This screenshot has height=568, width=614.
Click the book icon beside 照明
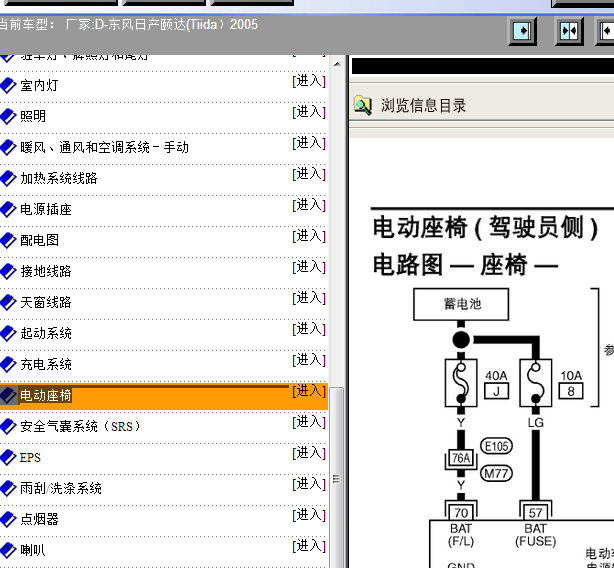(8, 116)
